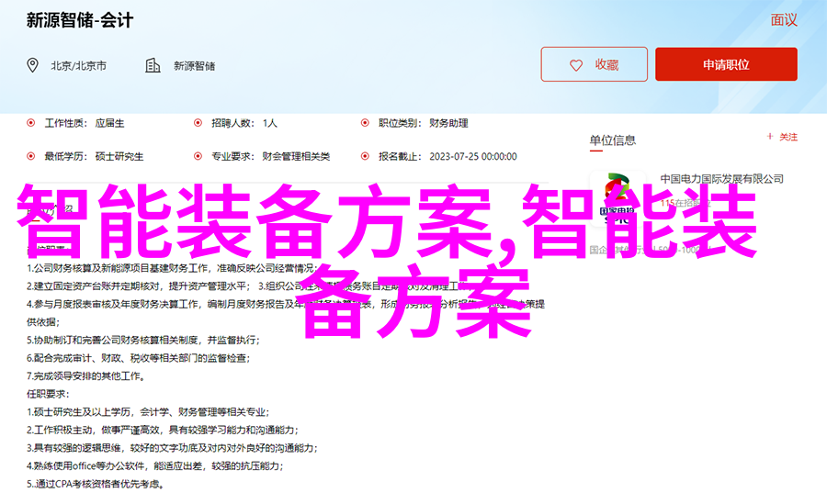Select the 专业要求: 财会管理相关类 field
This screenshot has height=504, width=827.
click(262, 156)
